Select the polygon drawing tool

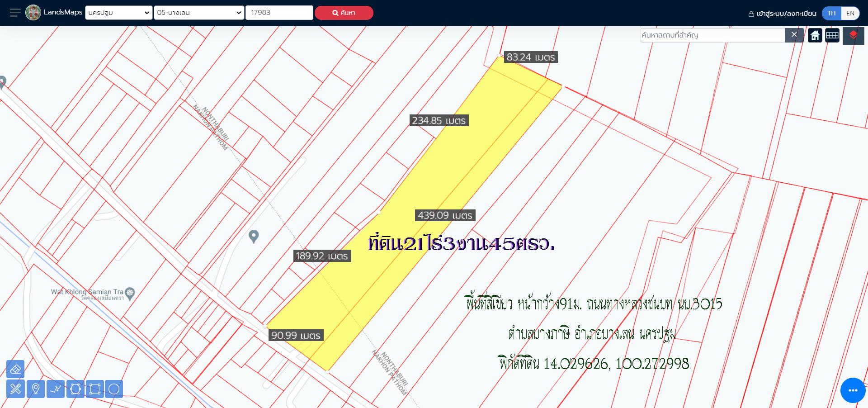(75, 389)
